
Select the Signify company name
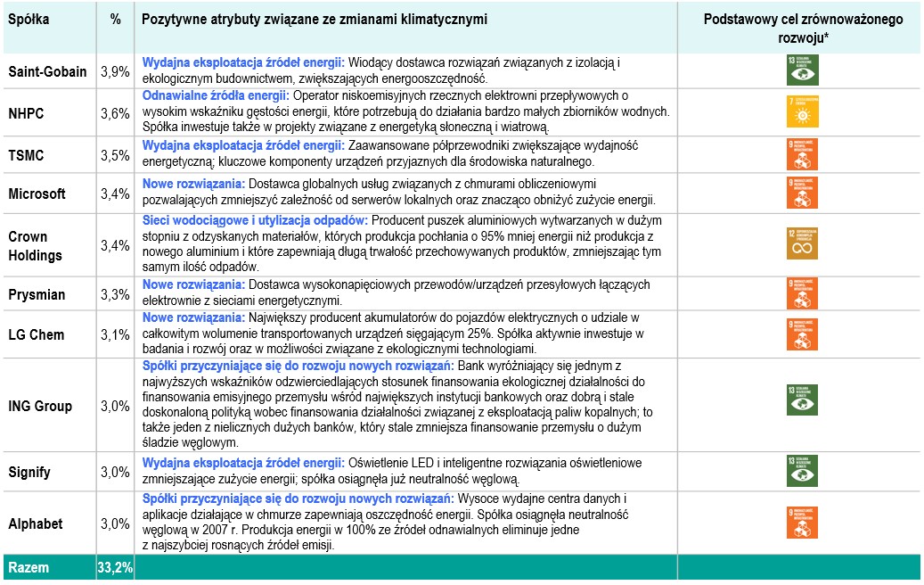click(29, 473)
